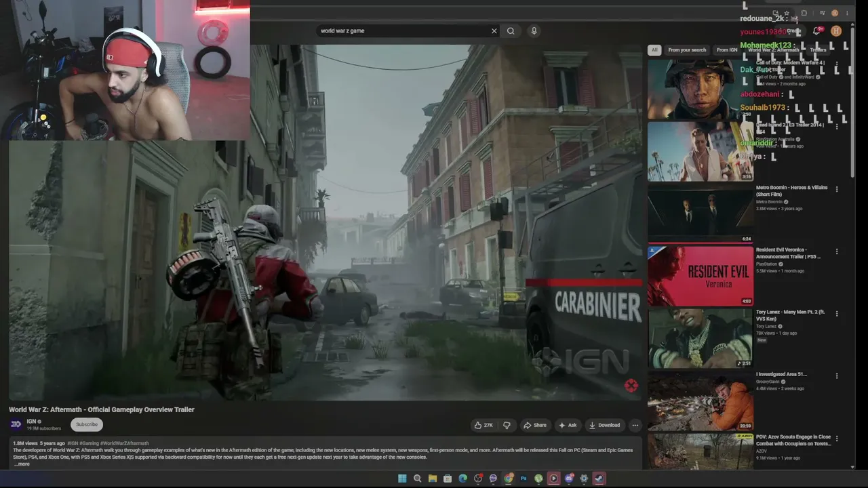Open the Windows Start menu

[x=402, y=479]
